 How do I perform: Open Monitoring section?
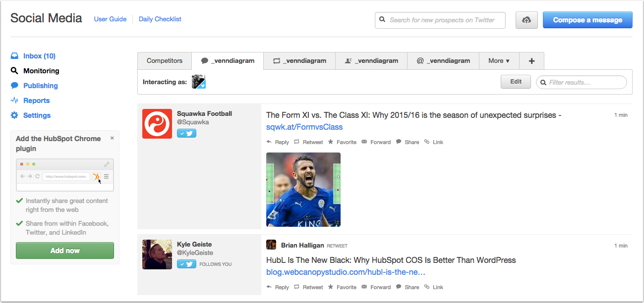pos(41,71)
